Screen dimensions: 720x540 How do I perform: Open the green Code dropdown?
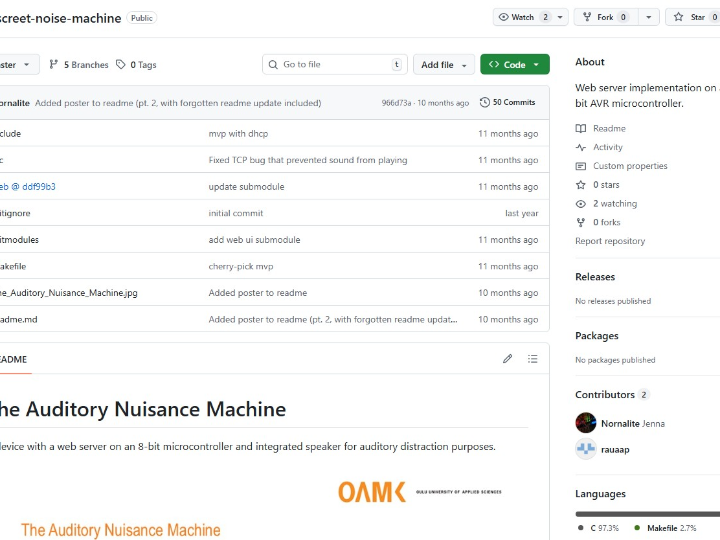[514, 65]
